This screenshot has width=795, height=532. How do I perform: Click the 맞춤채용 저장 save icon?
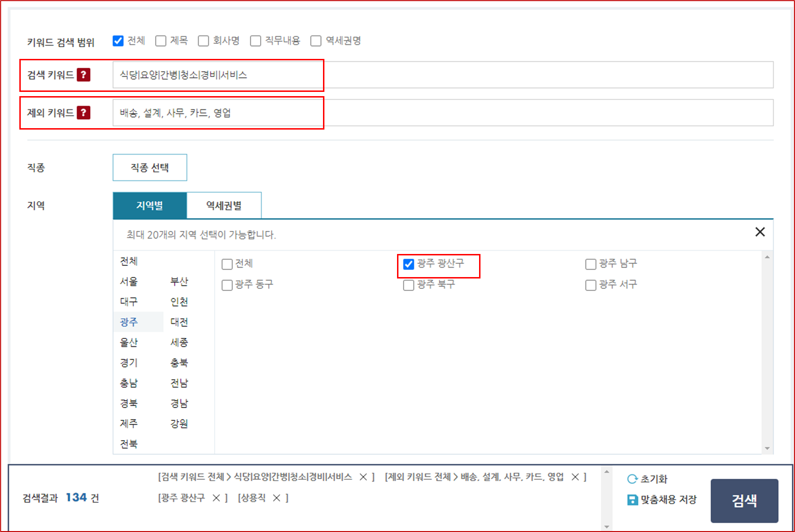tap(632, 499)
